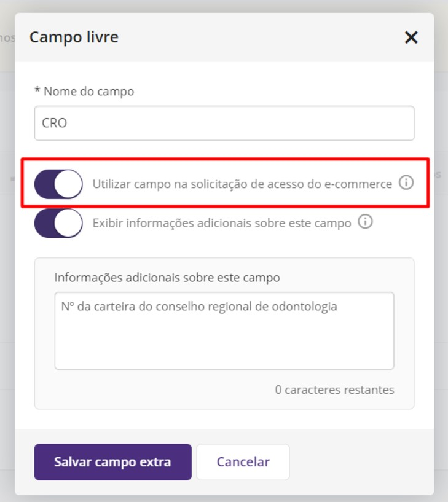The height and width of the screenshot is (502, 448).
Task: Click the Informações adicionais sobre este campo heading
Action: coord(167,278)
